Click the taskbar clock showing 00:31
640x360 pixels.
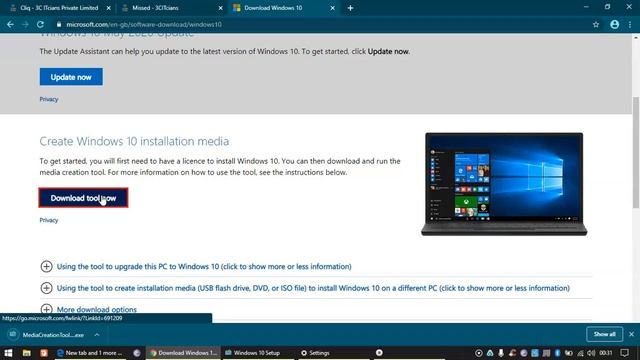point(606,353)
